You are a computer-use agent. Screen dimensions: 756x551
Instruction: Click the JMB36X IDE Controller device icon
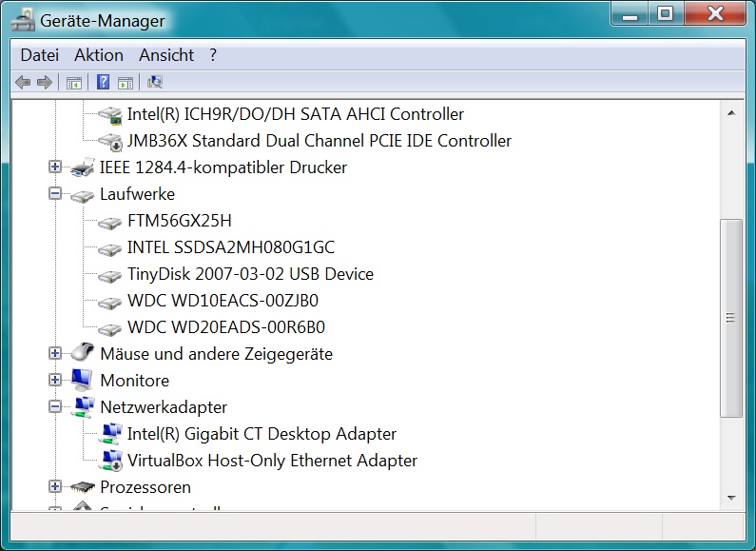(110, 142)
